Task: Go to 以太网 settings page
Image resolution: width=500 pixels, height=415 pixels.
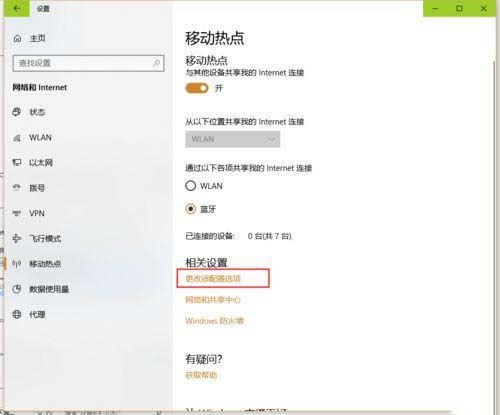Action: (x=41, y=163)
